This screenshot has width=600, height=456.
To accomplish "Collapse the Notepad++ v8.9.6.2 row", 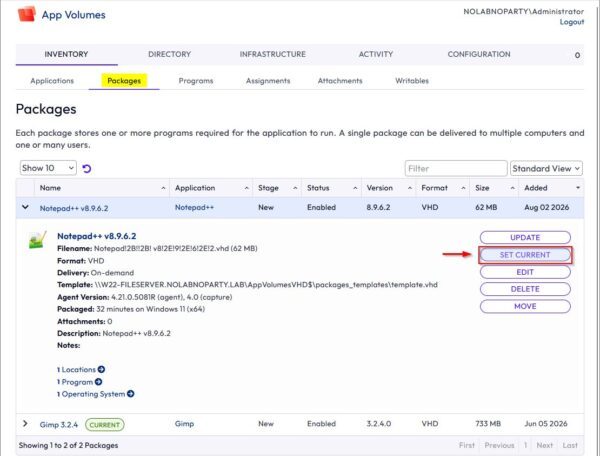I will click(25, 207).
